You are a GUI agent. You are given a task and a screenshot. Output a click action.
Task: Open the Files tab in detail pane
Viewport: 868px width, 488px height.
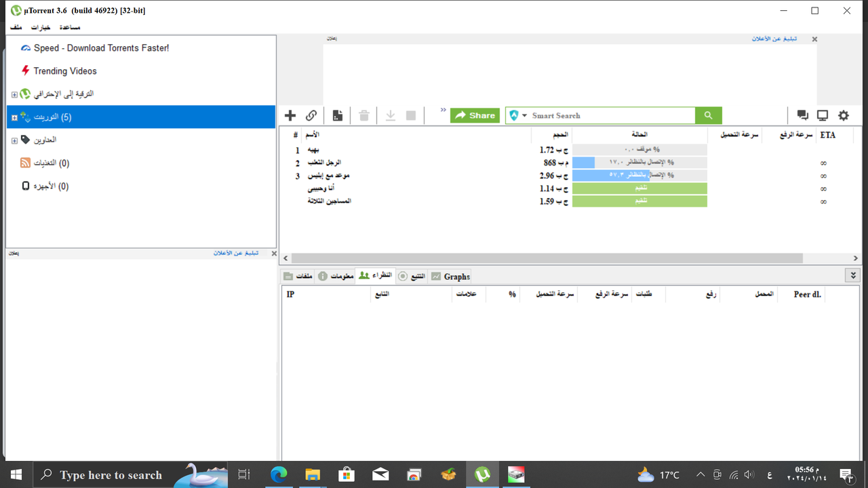point(296,276)
